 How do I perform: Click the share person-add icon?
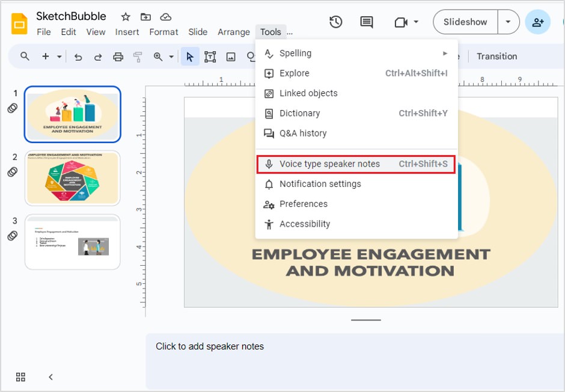click(x=537, y=22)
